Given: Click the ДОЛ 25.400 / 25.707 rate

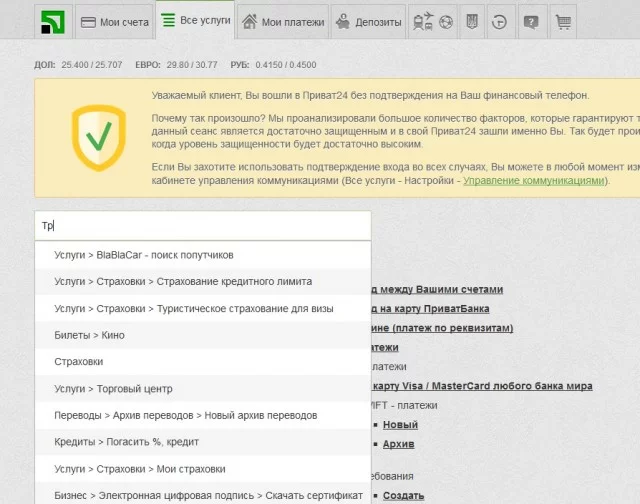Looking at the screenshot, I should (78, 65).
